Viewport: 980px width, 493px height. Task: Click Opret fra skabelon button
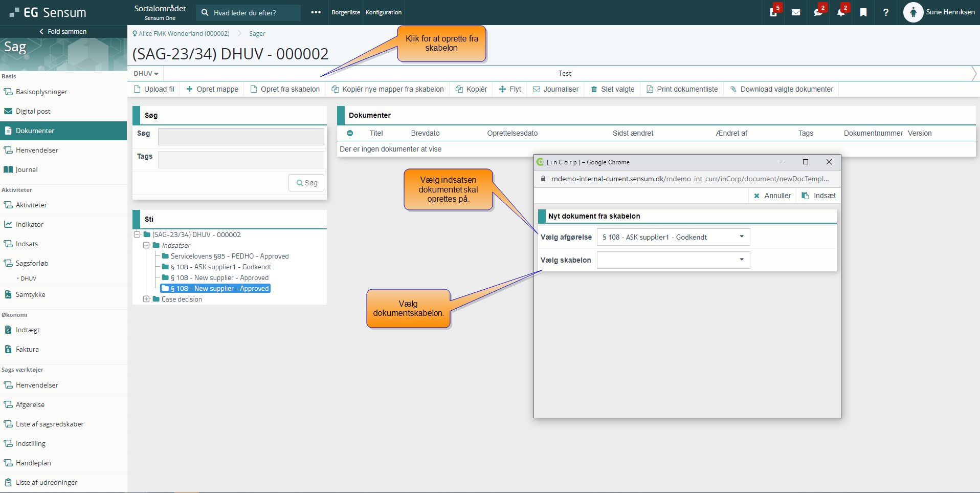(285, 89)
